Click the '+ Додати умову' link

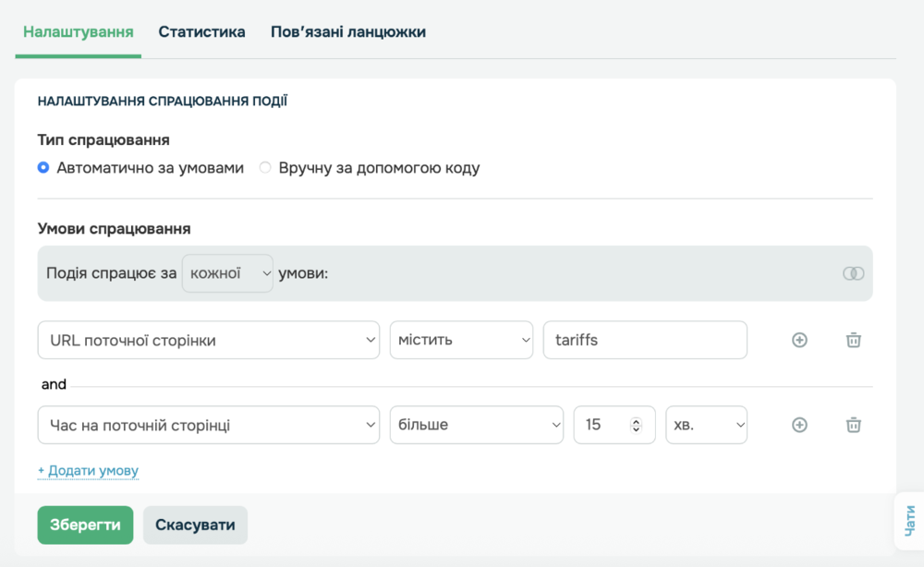[x=88, y=470]
